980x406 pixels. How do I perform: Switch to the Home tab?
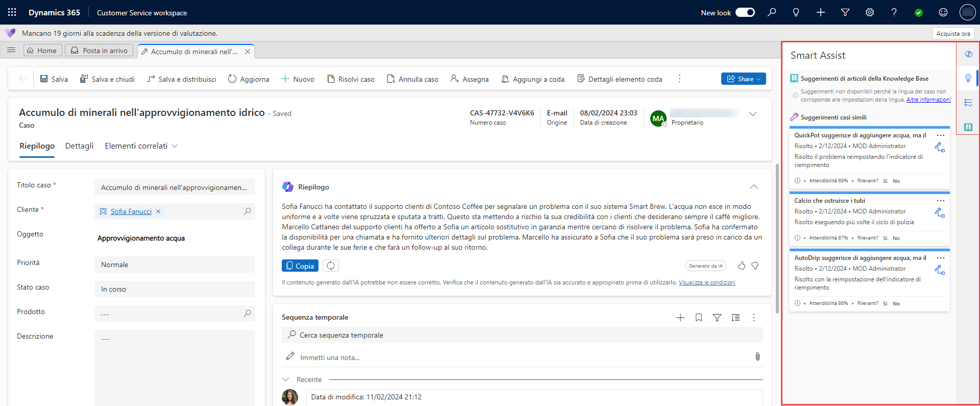point(42,50)
